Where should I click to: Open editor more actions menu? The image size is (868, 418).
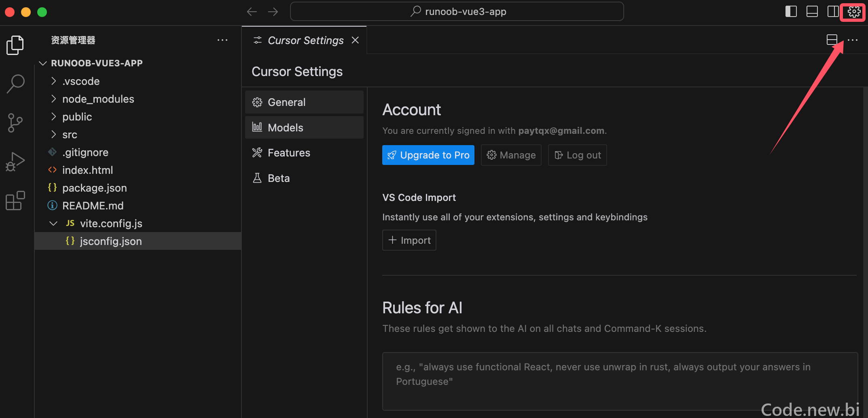click(x=853, y=40)
